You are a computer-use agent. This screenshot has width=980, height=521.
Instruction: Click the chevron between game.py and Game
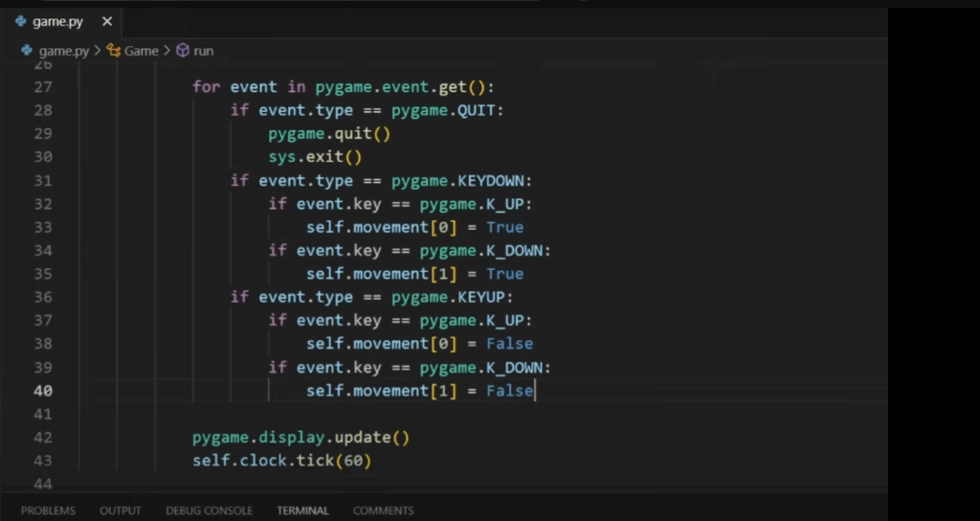tap(99, 51)
